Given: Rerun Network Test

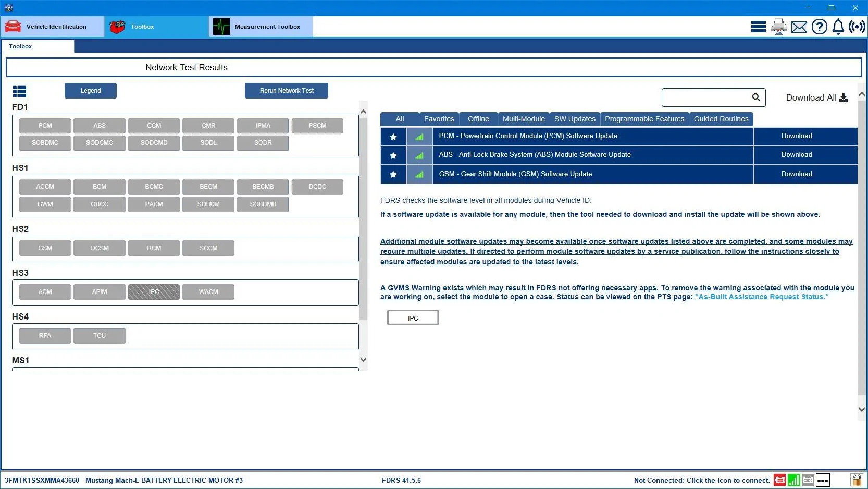Looking at the screenshot, I should 287,91.
